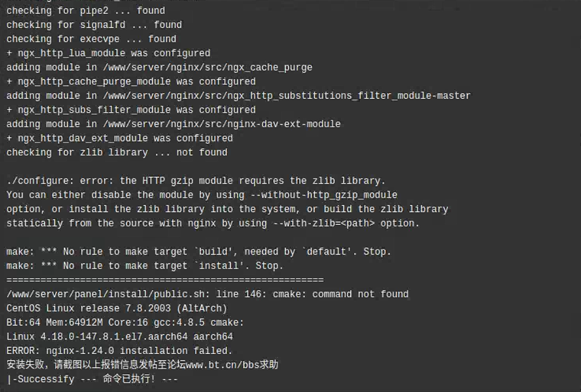Click the ngx_cache_purge module path
This screenshot has width=581, height=392.
point(208,67)
